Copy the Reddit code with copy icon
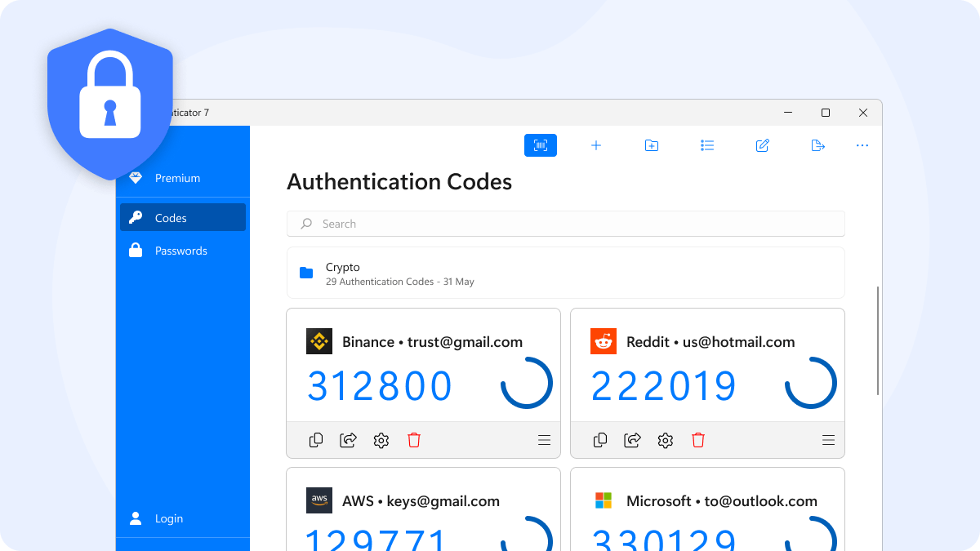The width and height of the screenshot is (980, 551). [x=600, y=440]
